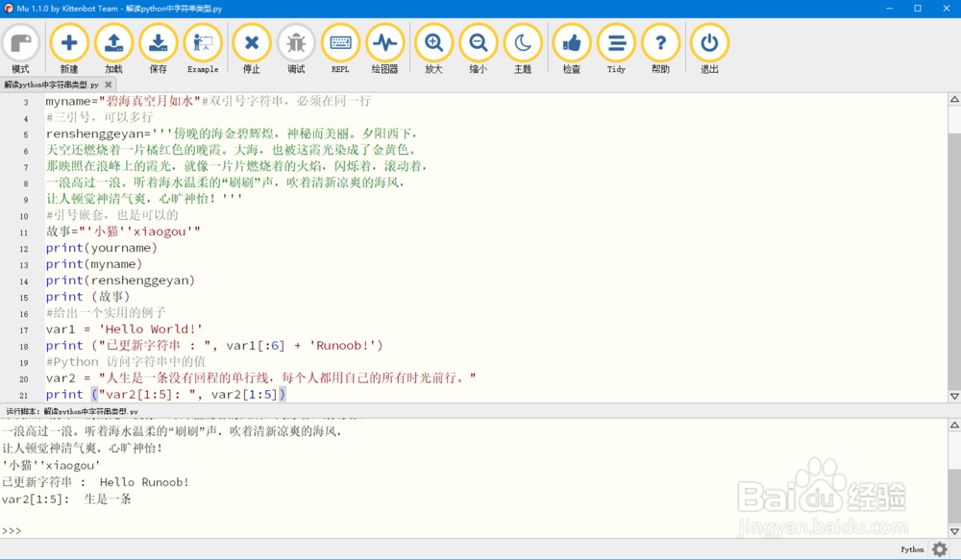Click line 20 var2 assignment
Viewport: 961px width, 560px height.
[x=260, y=378]
